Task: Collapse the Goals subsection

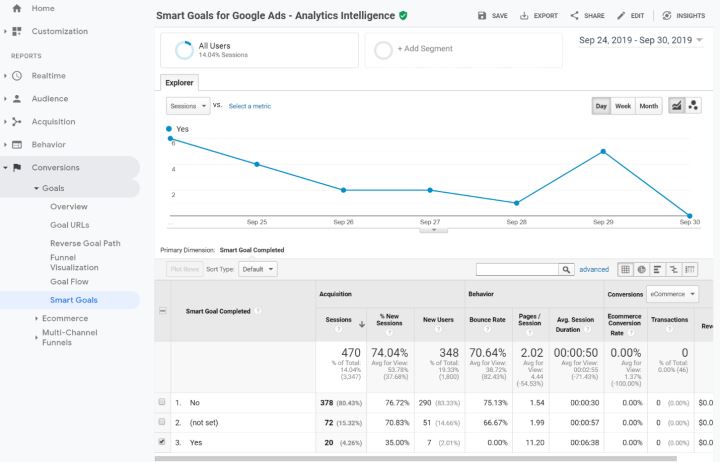Action: coord(36,188)
